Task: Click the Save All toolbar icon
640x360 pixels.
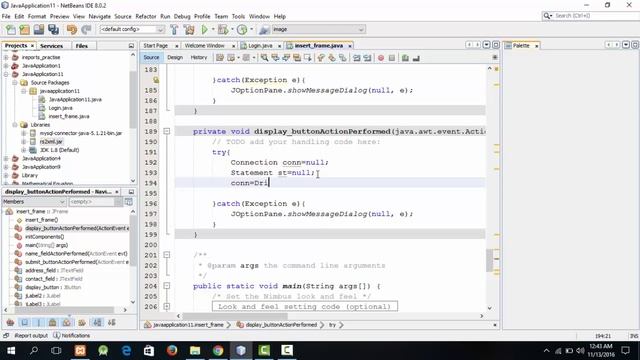Action: click(53, 29)
